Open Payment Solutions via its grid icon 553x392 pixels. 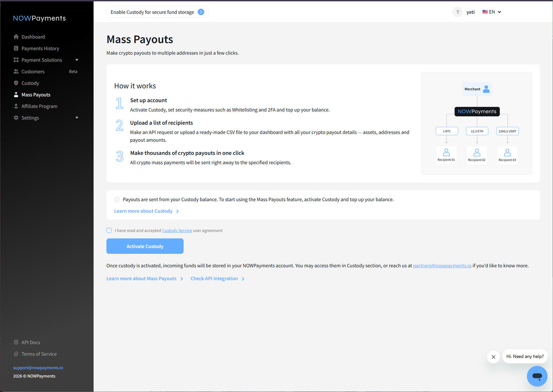[16, 60]
